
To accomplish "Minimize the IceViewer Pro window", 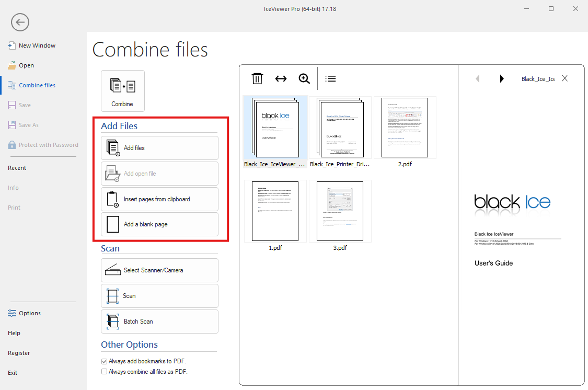I will click(x=526, y=8).
